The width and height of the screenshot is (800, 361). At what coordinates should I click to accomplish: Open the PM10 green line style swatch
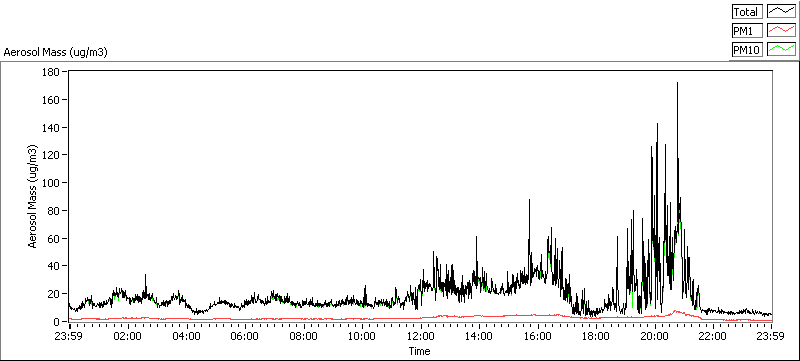(782, 49)
